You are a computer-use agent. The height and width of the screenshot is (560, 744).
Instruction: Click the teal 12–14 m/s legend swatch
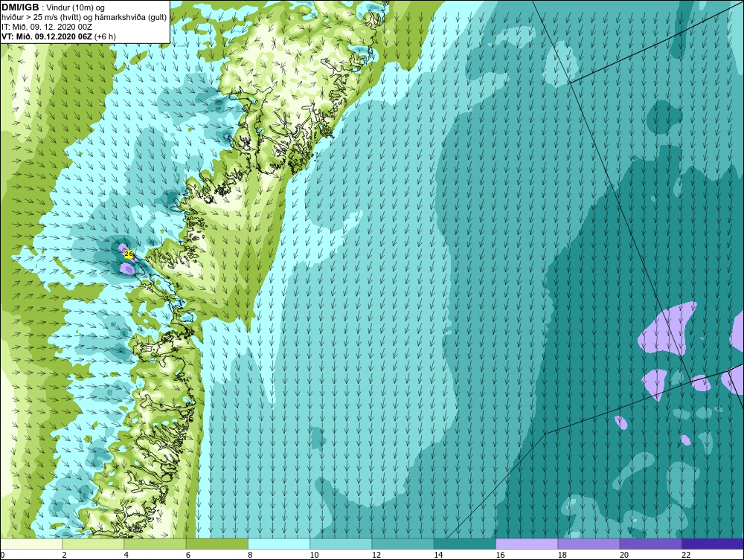tap(403, 544)
